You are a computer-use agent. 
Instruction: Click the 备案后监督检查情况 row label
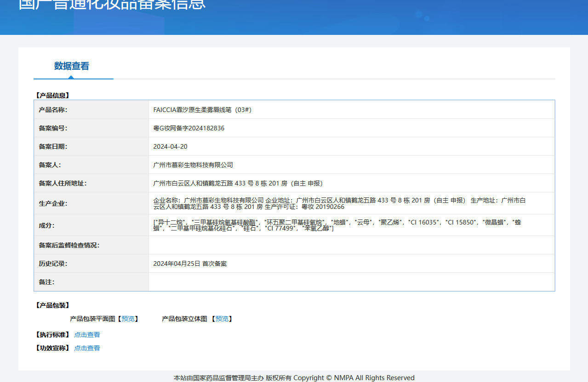pos(69,245)
